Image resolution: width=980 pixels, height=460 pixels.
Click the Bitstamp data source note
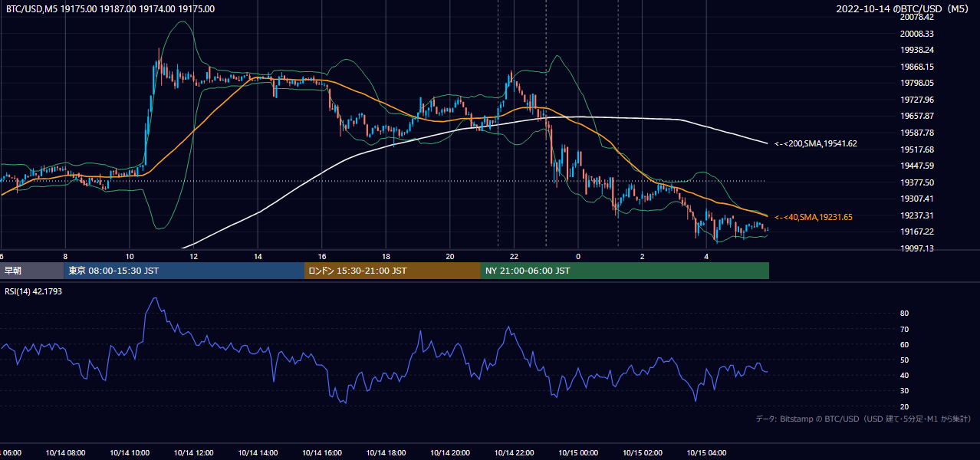pyautogui.click(x=863, y=419)
